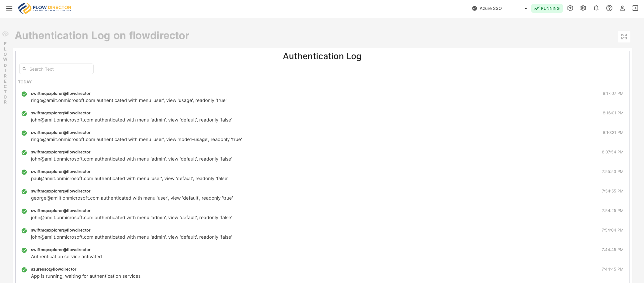Open the settings gear icon
This screenshot has width=644, height=283.
tap(583, 8)
